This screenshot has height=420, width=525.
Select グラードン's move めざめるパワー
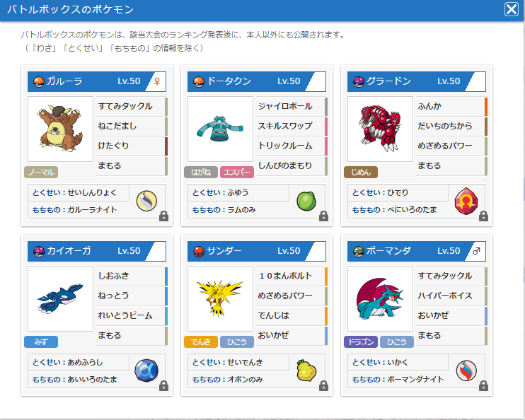click(451, 146)
